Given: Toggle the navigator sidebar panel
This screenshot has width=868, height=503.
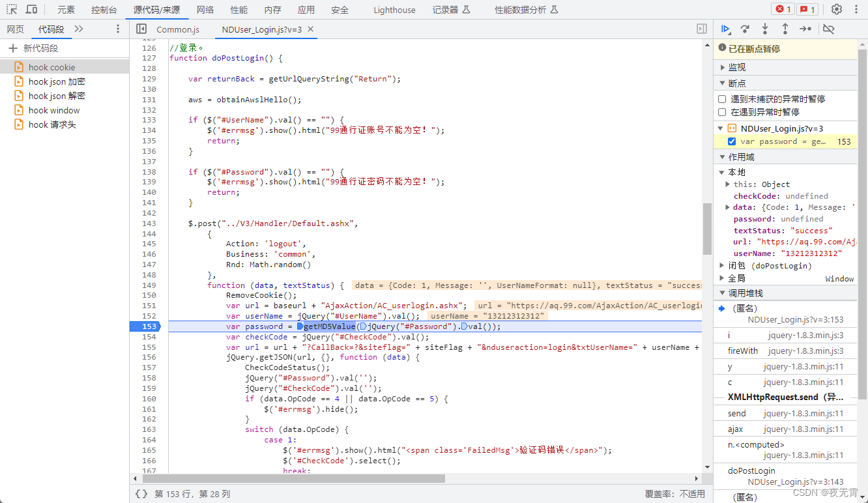Looking at the screenshot, I should coord(141,29).
